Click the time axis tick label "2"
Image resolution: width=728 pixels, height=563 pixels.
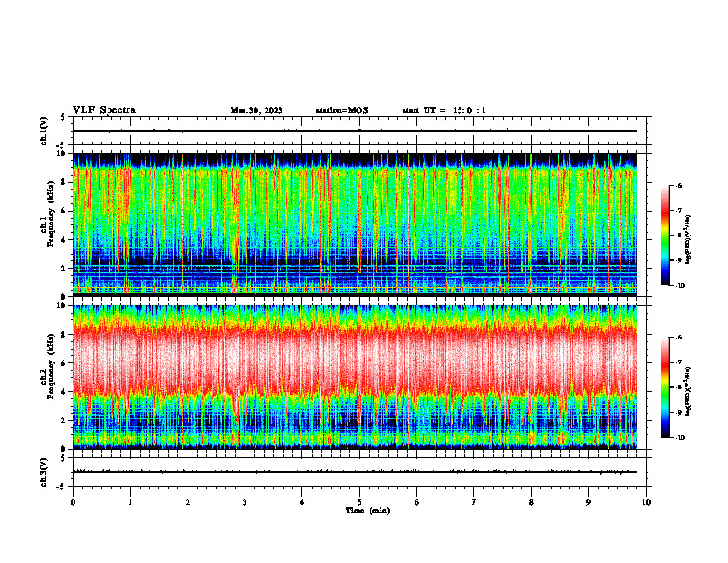(188, 502)
